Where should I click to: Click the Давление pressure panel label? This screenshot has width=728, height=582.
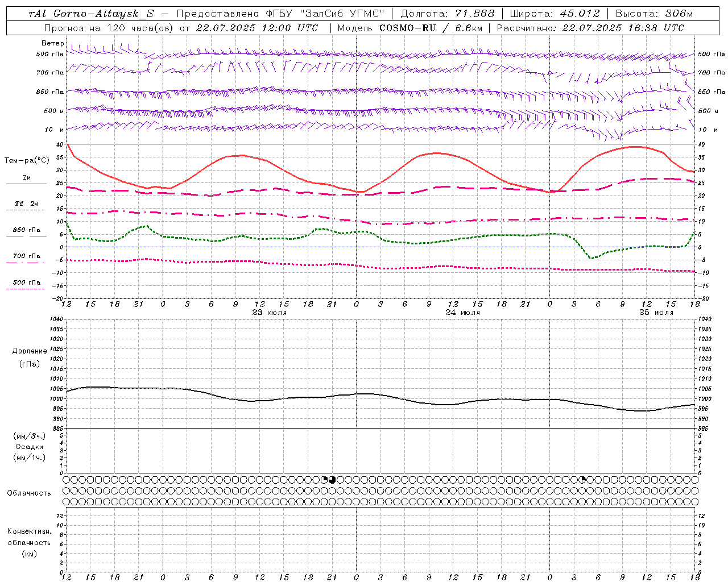click(x=30, y=351)
